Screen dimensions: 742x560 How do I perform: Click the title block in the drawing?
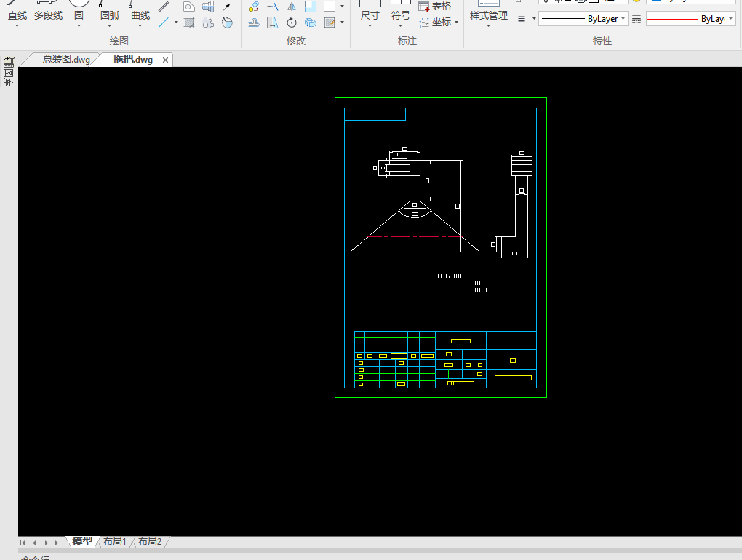pyautogui.click(x=445, y=360)
